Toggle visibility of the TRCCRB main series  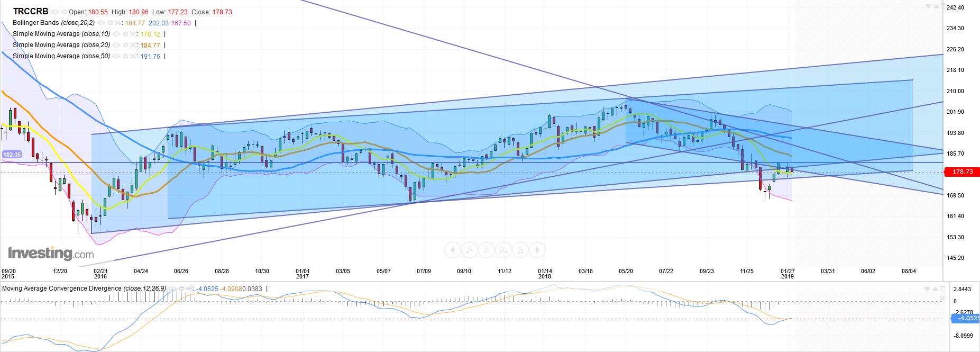(x=55, y=12)
